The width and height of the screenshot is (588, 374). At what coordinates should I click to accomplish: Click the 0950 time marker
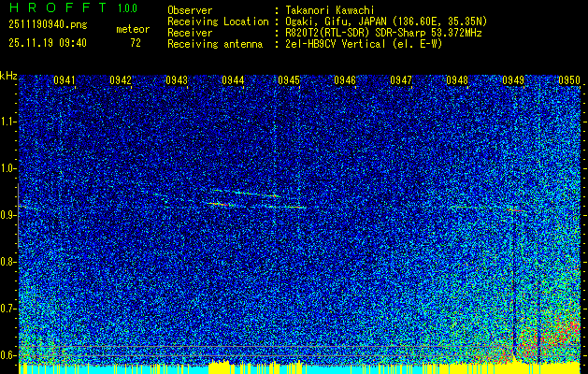click(x=569, y=80)
